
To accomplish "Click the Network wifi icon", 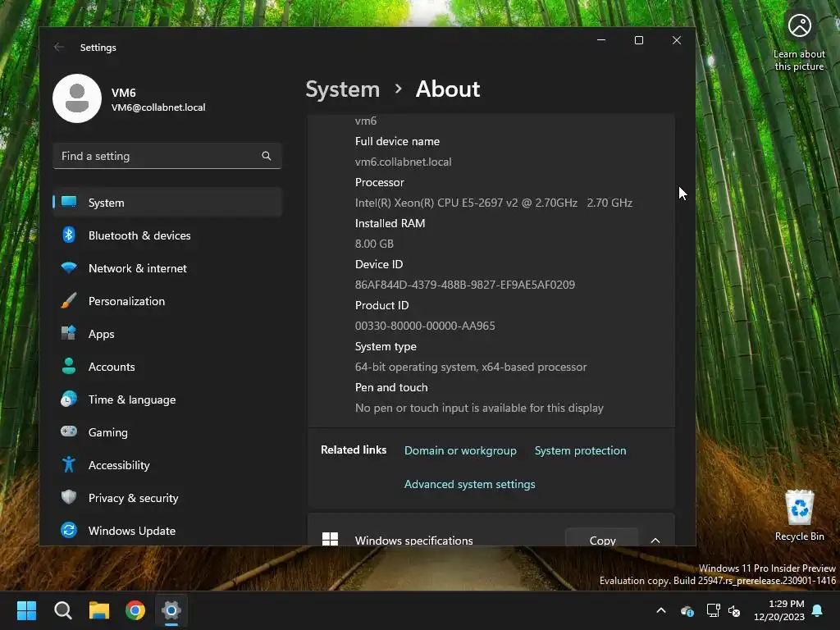I will (x=69, y=267).
